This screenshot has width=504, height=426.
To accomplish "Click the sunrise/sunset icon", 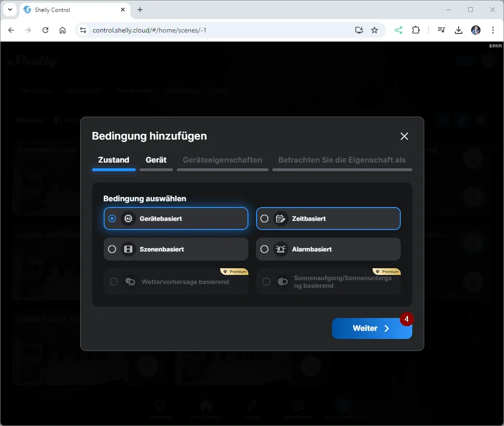I will (x=282, y=282).
